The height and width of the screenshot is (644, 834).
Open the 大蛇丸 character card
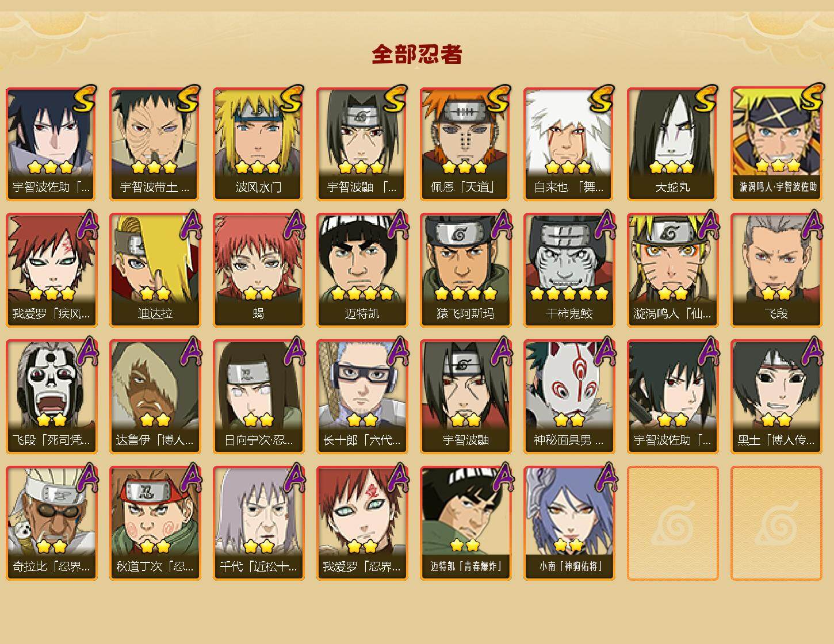click(x=672, y=144)
